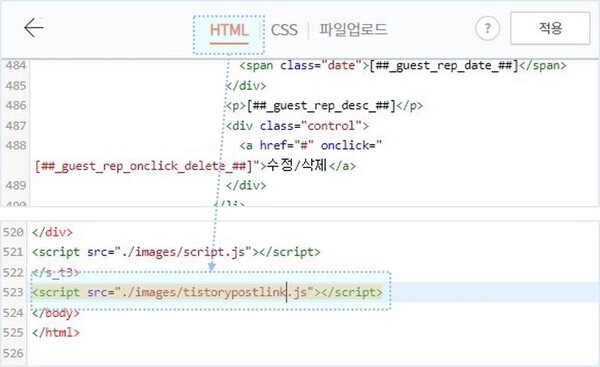Viewport: 600px width, 367px height.
Task: Select line number 523 in the gutter
Action: click(13, 292)
